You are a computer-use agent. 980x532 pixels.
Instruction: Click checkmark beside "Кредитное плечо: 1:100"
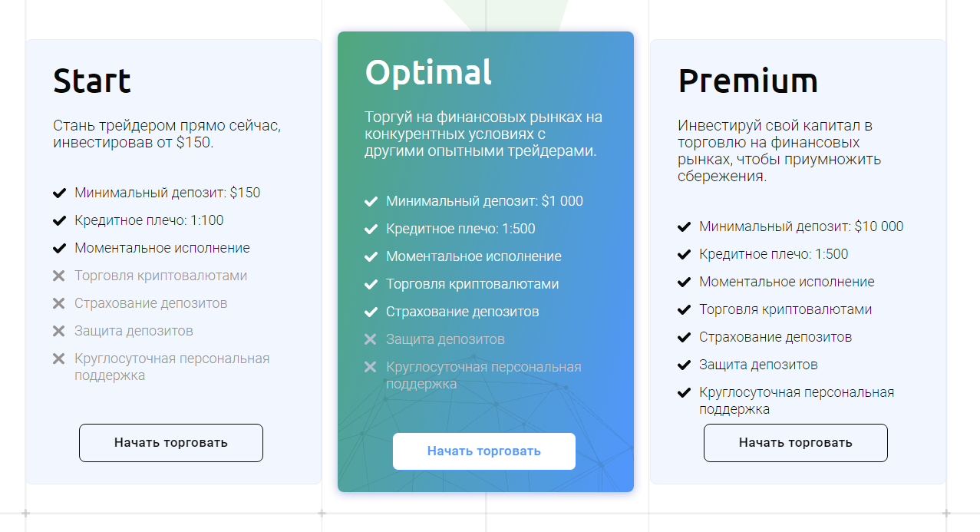[59, 221]
